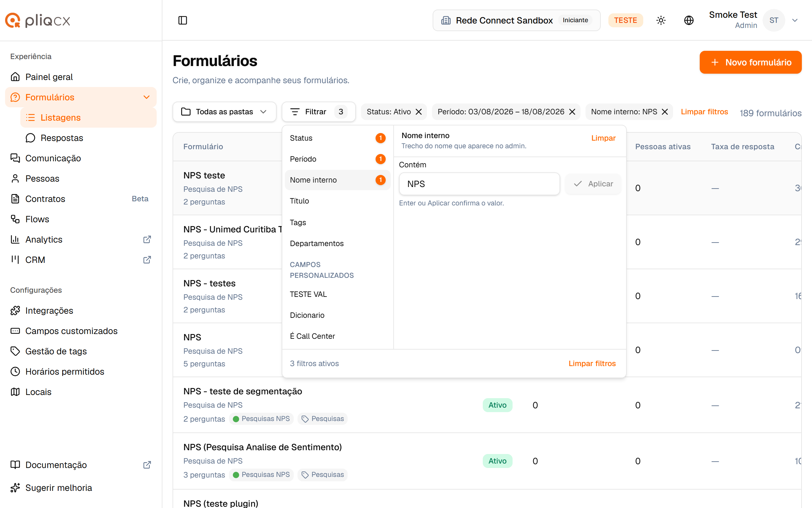
Task: Click Sugerir melhoria
Action: [x=81, y=487]
